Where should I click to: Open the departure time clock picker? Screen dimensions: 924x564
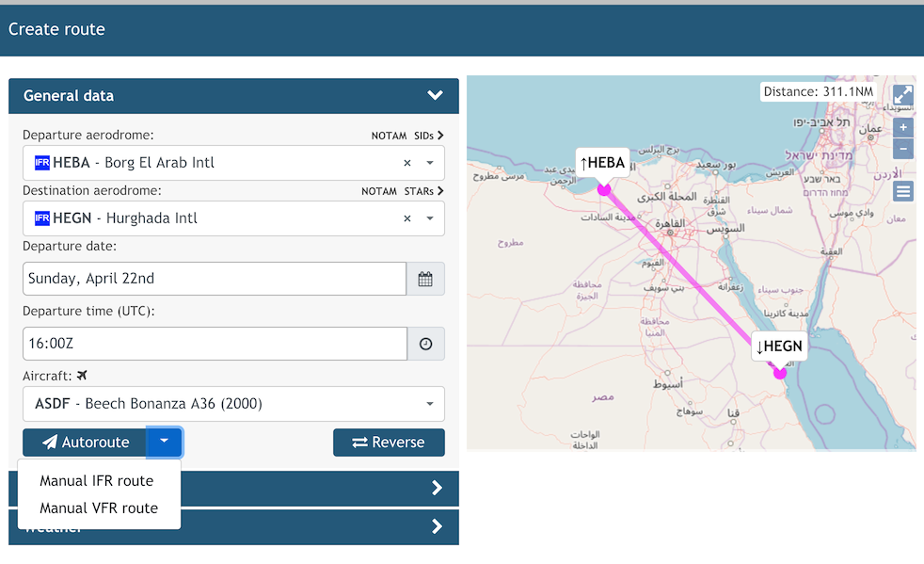(425, 345)
